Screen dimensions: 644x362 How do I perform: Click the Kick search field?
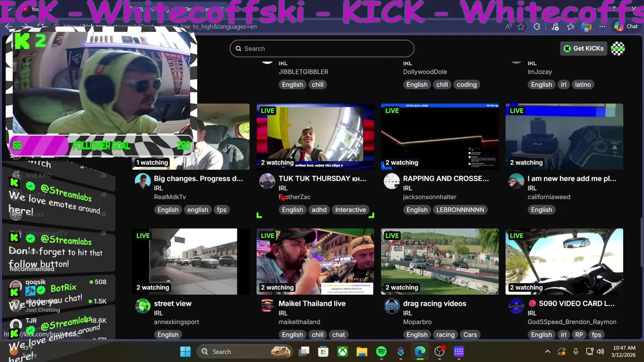[x=322, y=48]
